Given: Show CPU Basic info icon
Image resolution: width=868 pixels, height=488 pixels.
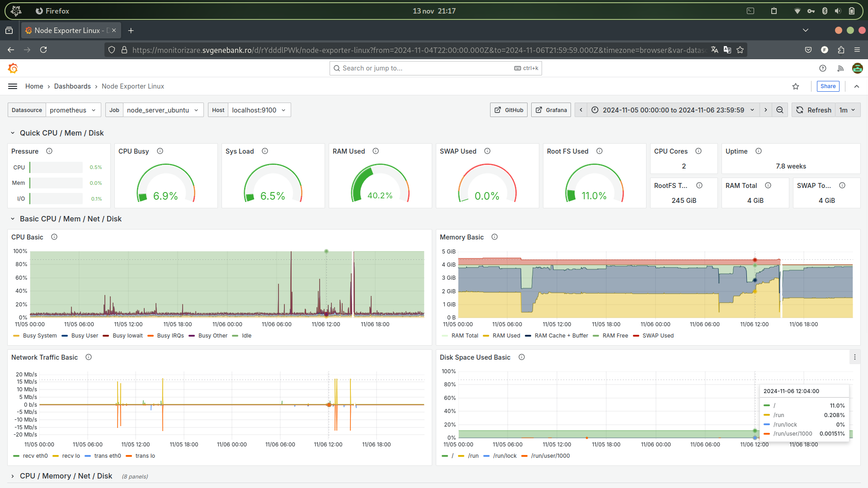Looking at the screenshot, I should pyautogui.click(x=54, y=237).
